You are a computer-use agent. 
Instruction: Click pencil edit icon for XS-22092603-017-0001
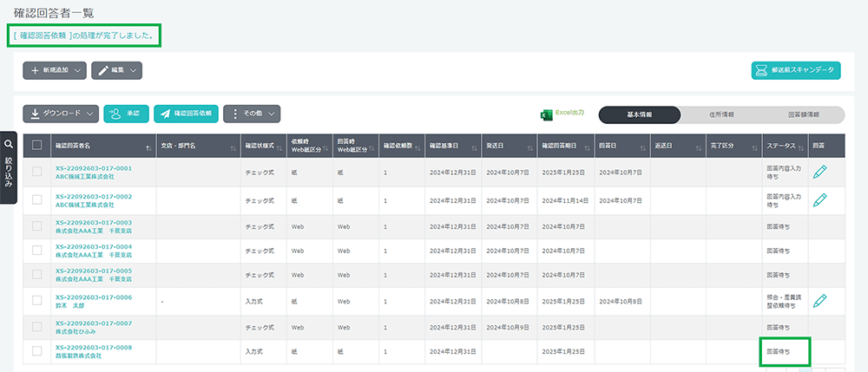tap(819, 173)
